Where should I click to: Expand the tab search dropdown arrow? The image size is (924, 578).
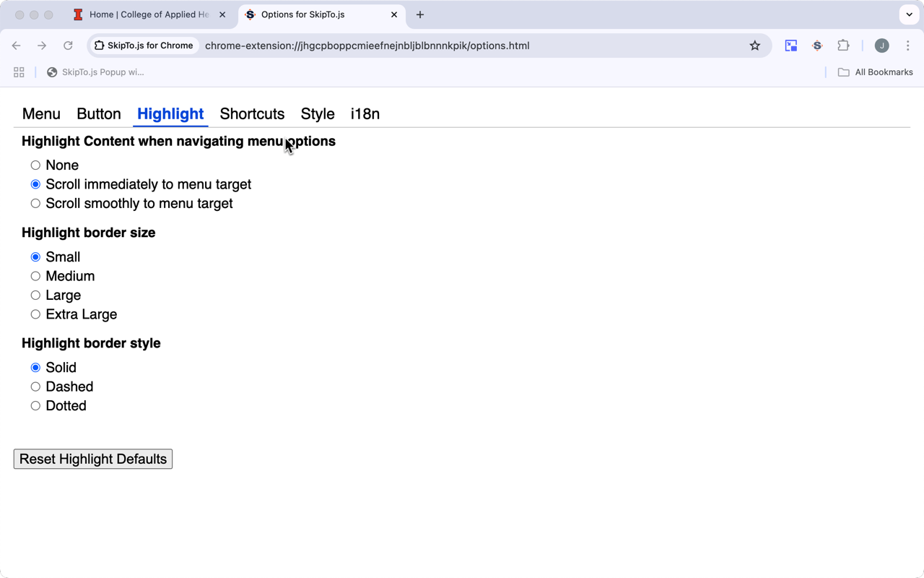(909, 14)
